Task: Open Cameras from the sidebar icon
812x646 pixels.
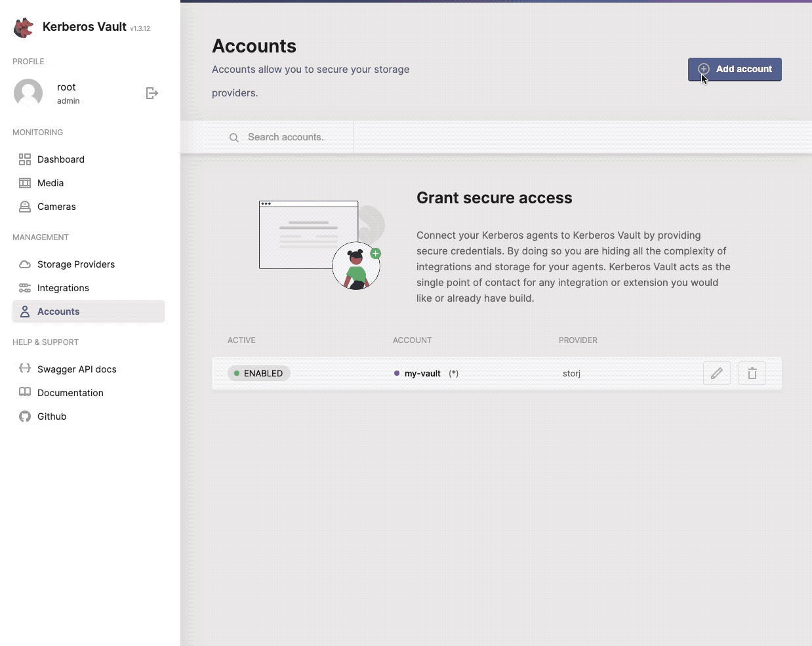Action: coord(24,206)
